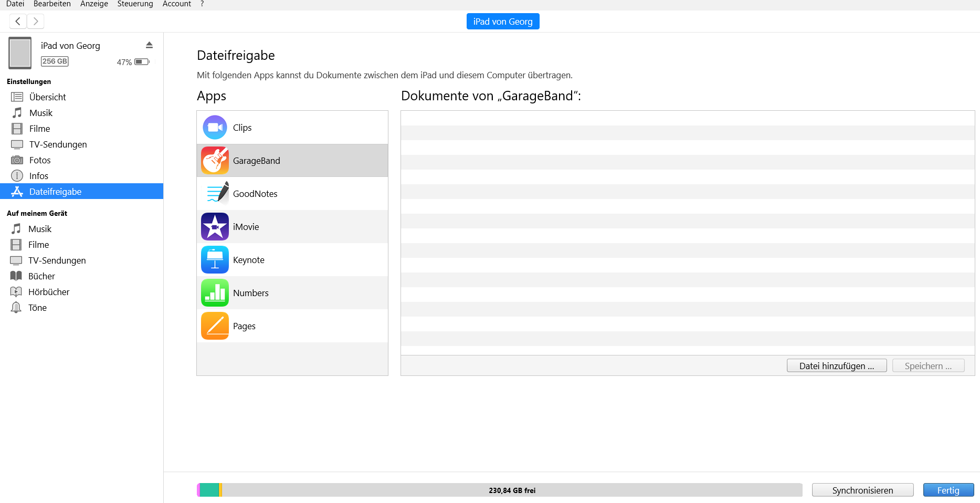Click the Infos icon
The height and width of the screenshot is (503, 980).
click(x=17, y=176)
